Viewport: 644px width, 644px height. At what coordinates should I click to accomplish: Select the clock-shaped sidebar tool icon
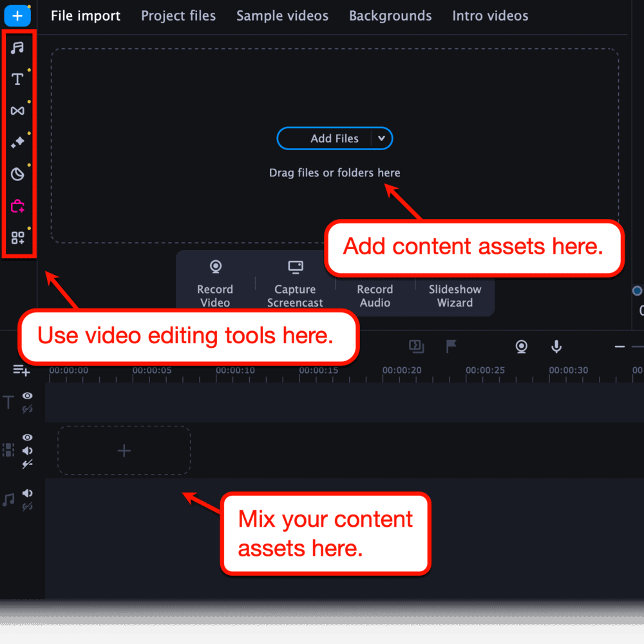17,175
